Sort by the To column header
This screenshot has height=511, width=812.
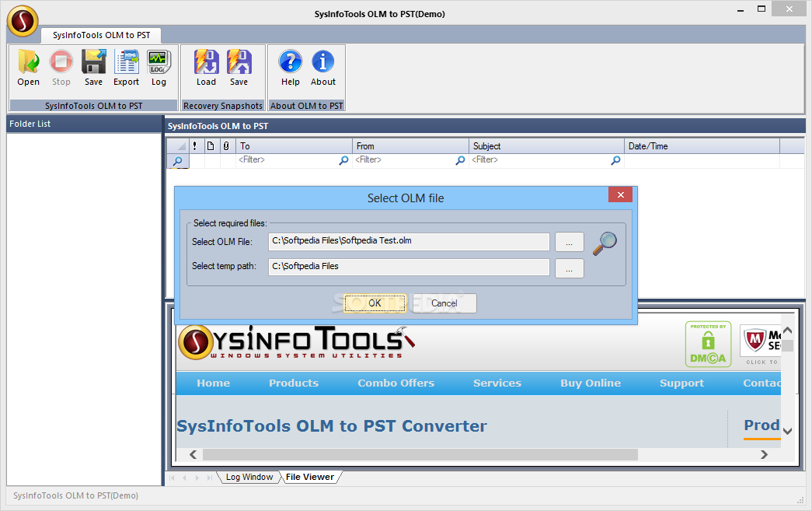294,146
